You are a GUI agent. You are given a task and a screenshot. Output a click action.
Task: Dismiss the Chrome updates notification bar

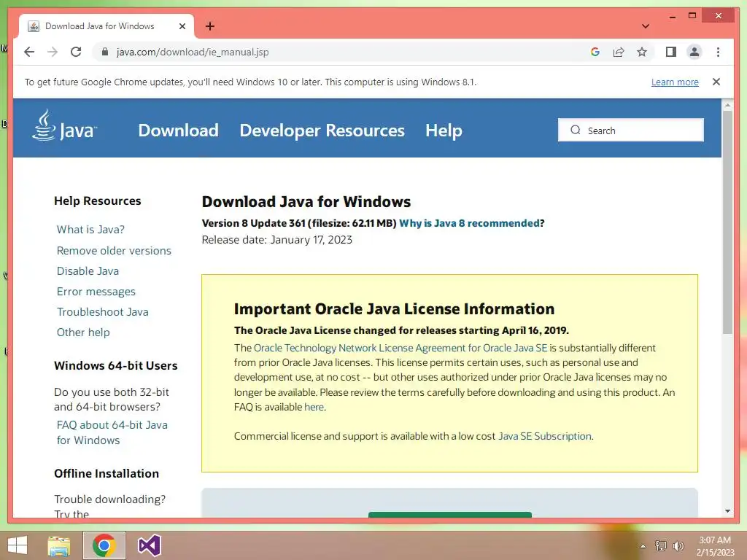[x=716, y=82]
